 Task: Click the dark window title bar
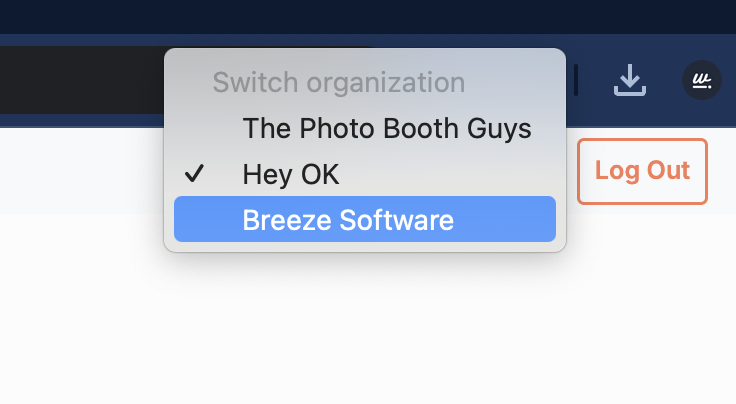(x=368, y=15)
